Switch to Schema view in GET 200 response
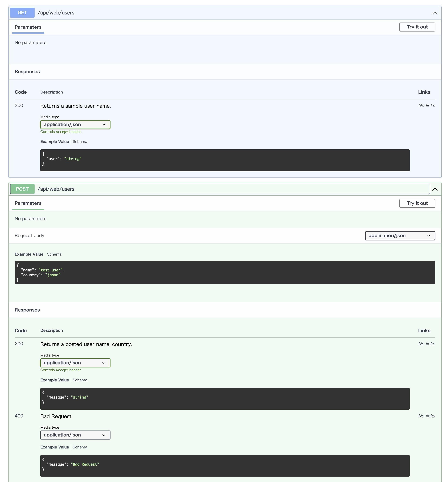 [80, 142]
